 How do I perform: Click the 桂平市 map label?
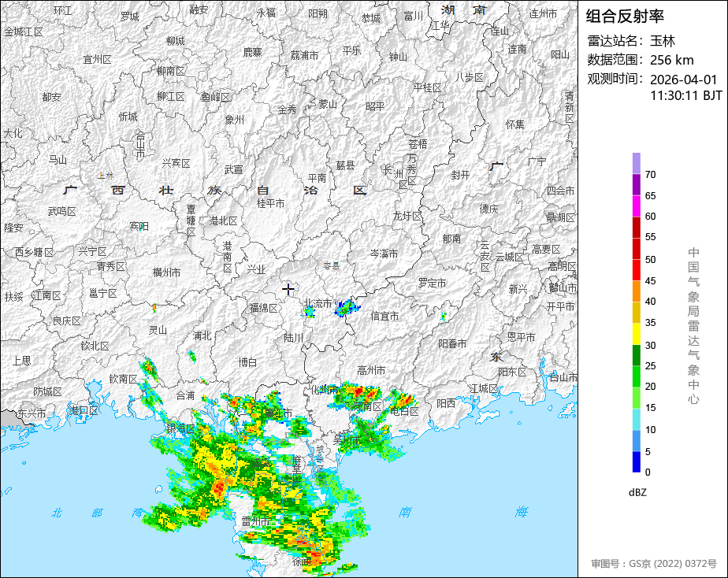point(270,203)
